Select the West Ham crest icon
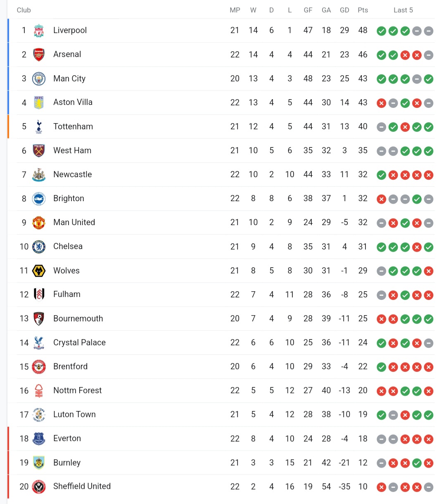The image size is (446, 504). click(39, 150)
